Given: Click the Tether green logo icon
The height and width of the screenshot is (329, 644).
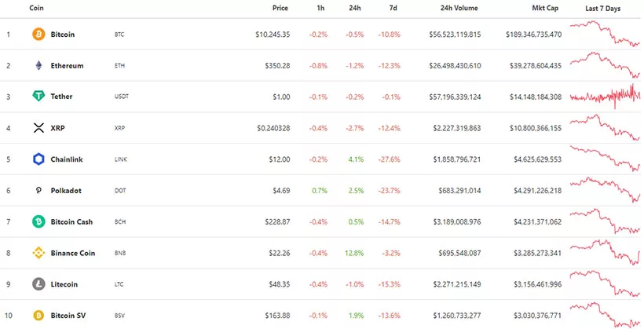Looking at the screenshot, I should tap(38, 97).
